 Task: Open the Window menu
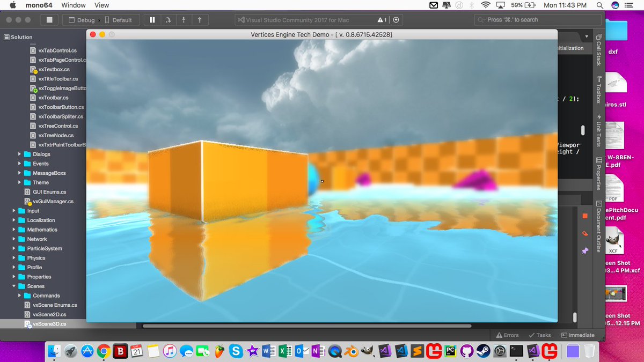[x=74, y=5]
